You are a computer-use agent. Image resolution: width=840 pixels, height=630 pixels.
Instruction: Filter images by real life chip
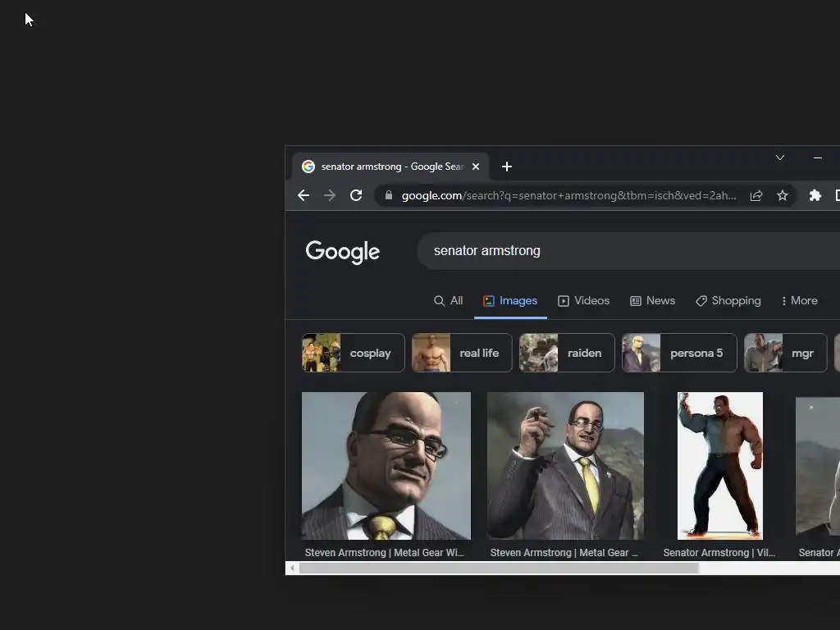click(x=462, y=353)
